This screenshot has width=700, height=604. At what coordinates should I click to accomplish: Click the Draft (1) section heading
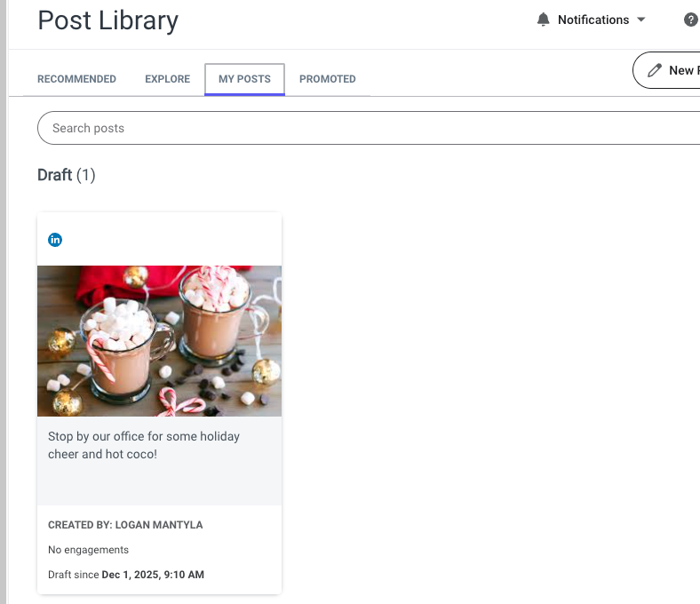67,175
